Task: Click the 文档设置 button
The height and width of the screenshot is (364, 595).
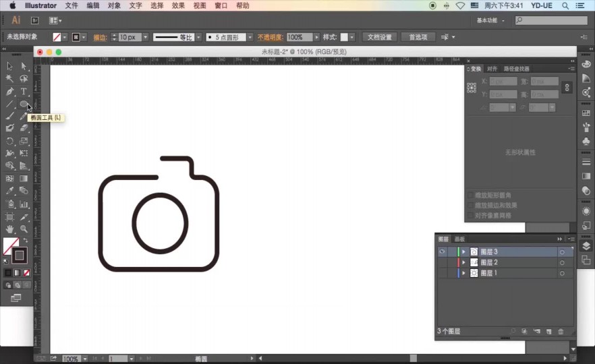Action: pyautogui.click(x=379, y=37)
